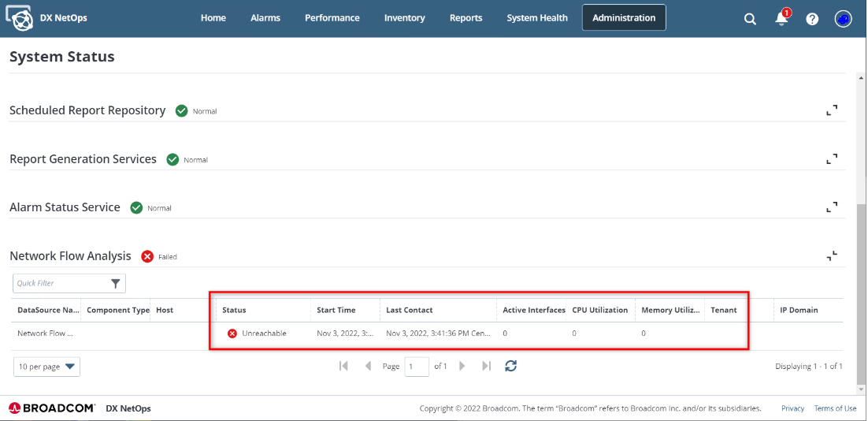Open the 10 per page dropdown
This screenshot has width=868, height=421.
click(x=47, y=367)
